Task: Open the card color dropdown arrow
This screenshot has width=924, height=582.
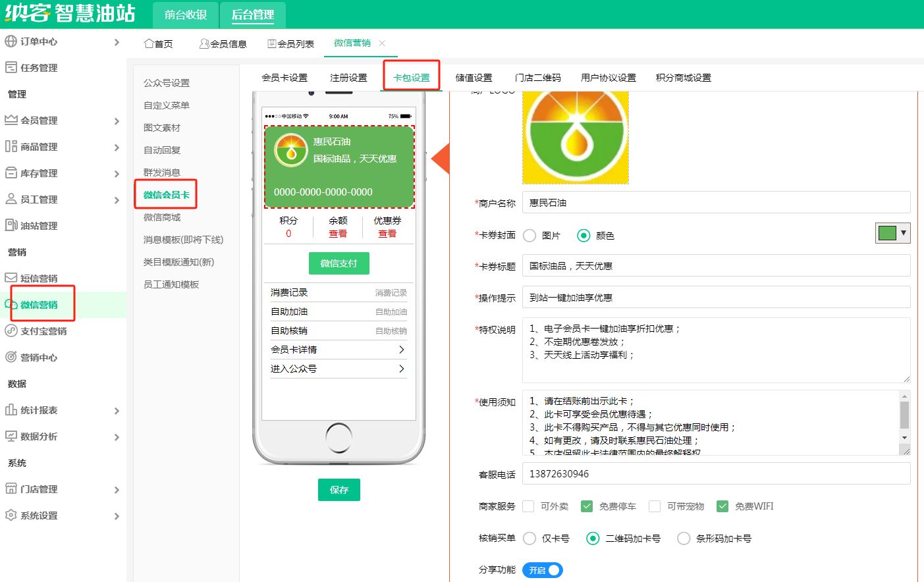Action: 904,233
